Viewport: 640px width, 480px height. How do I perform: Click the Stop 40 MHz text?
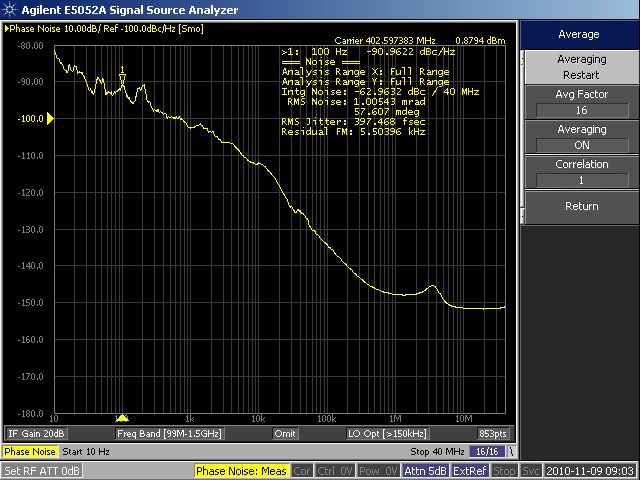437,452
